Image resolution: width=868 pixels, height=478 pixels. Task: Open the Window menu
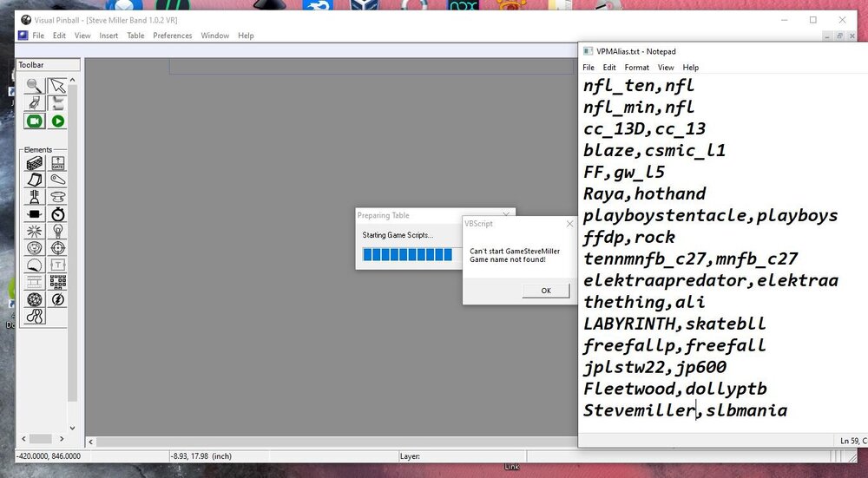214,36
